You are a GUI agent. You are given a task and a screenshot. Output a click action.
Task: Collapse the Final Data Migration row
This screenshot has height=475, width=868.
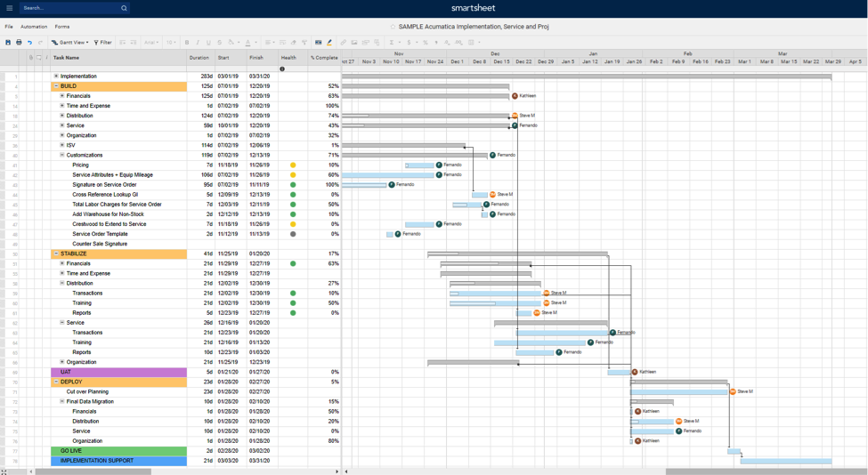coord(62,401)
